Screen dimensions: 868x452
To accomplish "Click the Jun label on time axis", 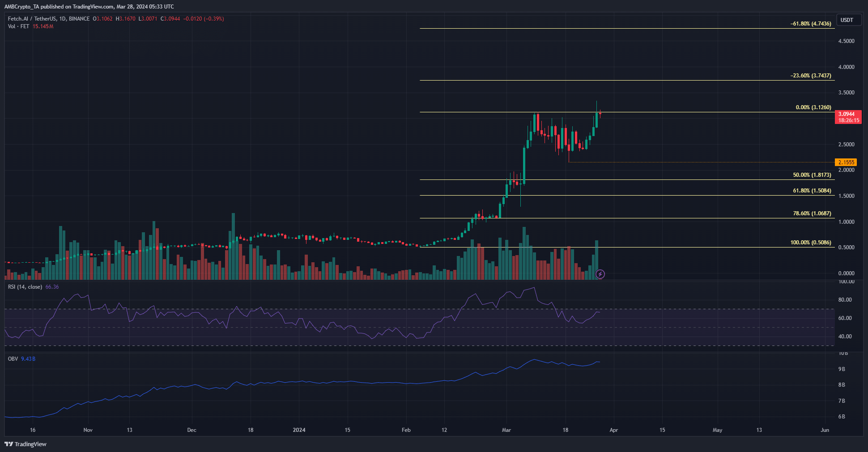I will coord(825,430).
